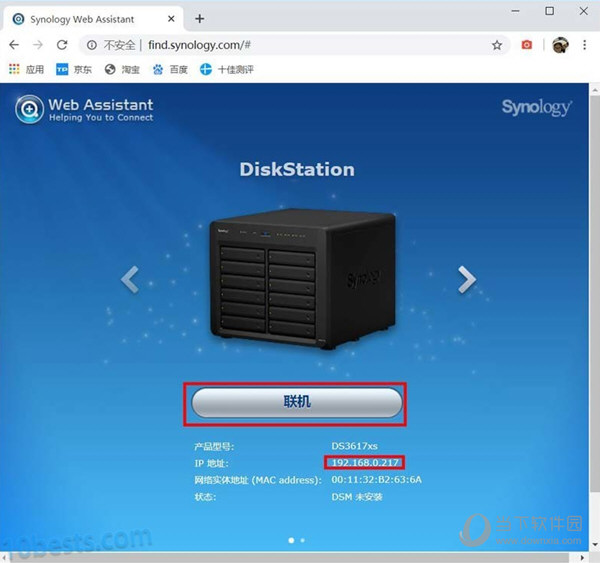
Task: Open the 十佳测评 bookmark
Action: coord(227,69)
